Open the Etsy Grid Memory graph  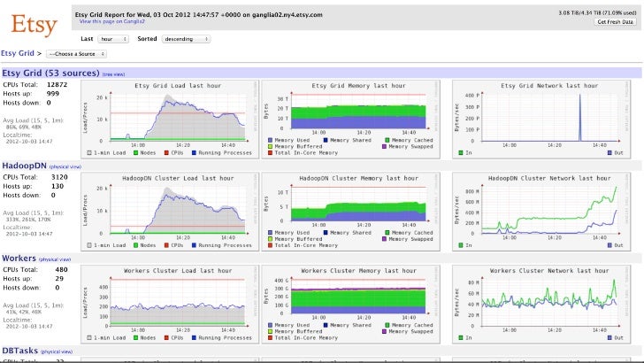pyautogui.click(x=350, y=120)
